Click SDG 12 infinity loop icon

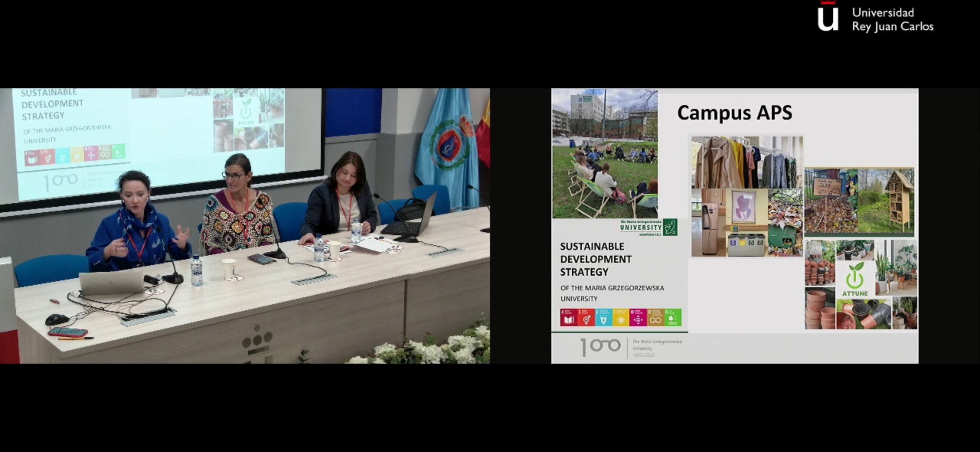655,318
